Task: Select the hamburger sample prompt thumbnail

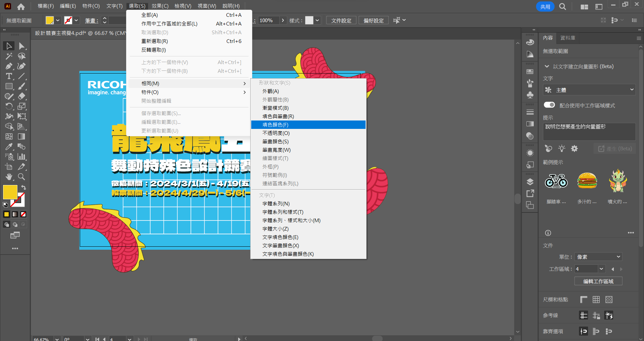Action: 587,181
